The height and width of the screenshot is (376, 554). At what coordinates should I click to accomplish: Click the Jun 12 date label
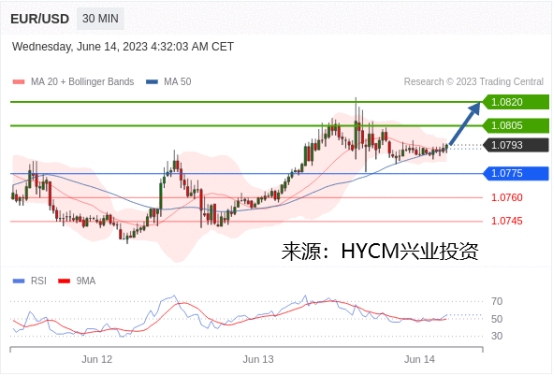tap(97, 360)
